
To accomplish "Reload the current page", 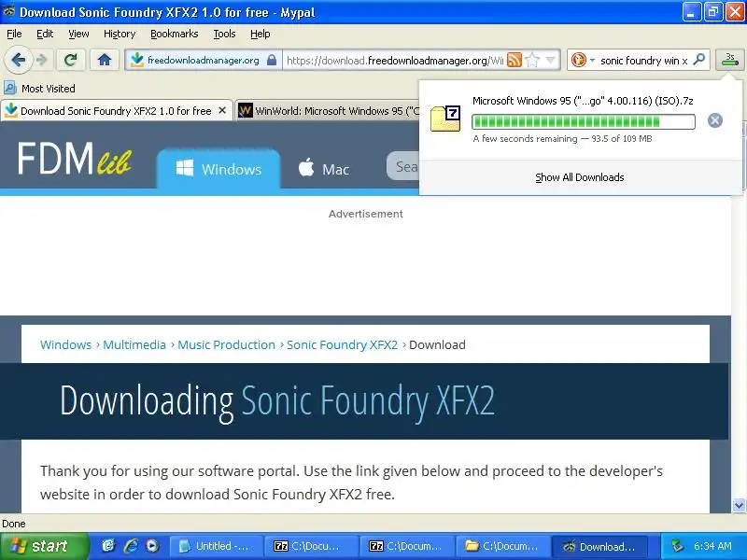I will 71,60.
